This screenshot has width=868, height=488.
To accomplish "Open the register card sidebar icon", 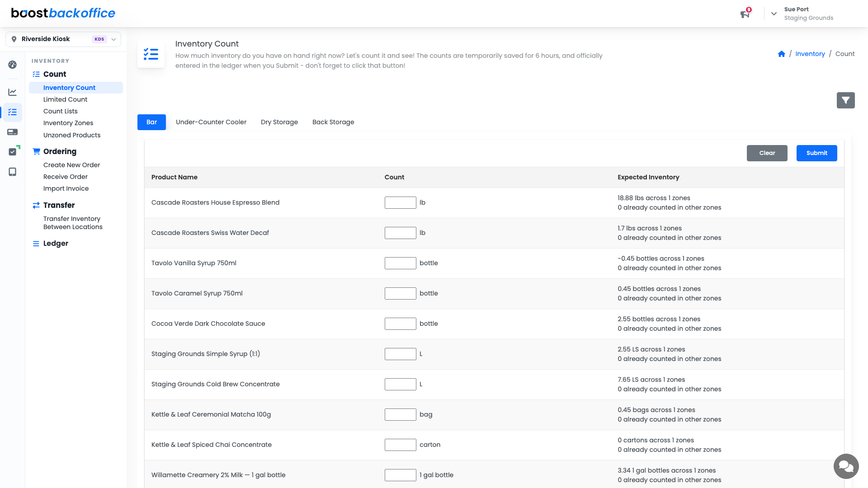I will [x=13, y=132].
